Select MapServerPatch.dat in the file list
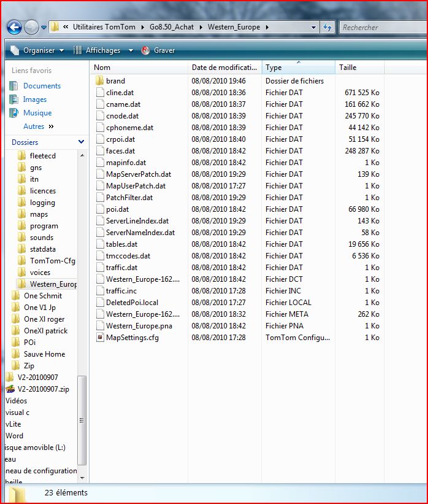Image resolution: width=428 pixels, height=504 pixels. point(139,174)
